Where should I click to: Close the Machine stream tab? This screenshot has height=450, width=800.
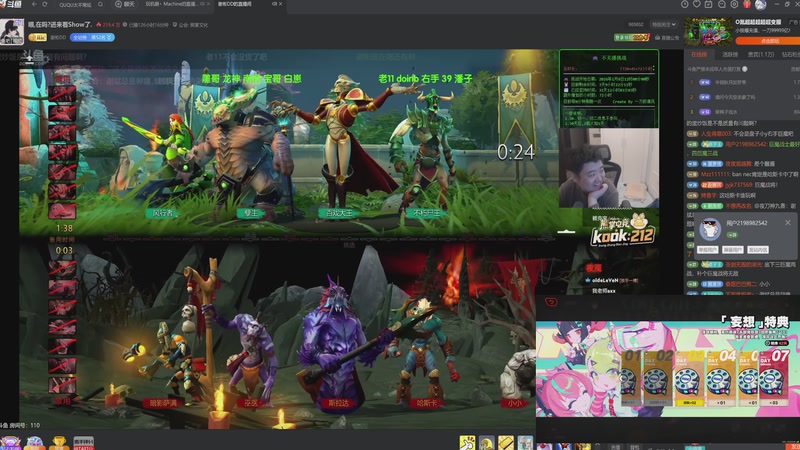(x=208, y=4)
